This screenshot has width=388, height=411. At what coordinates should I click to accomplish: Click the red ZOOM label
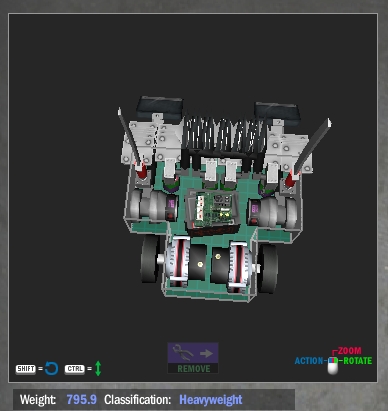click(349, 351)
